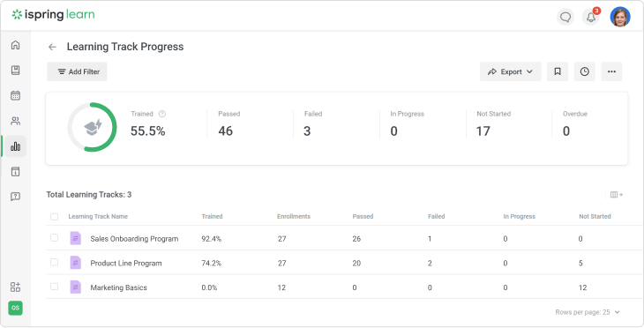Open the Sales Onboarding Program track

pos(134,239)
